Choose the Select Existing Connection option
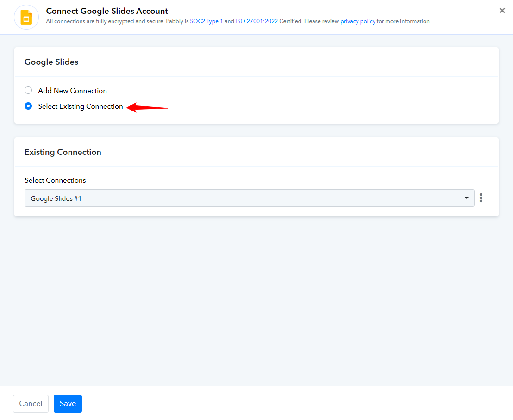Screen dimensions: 513x420 (x=28, y=106)
